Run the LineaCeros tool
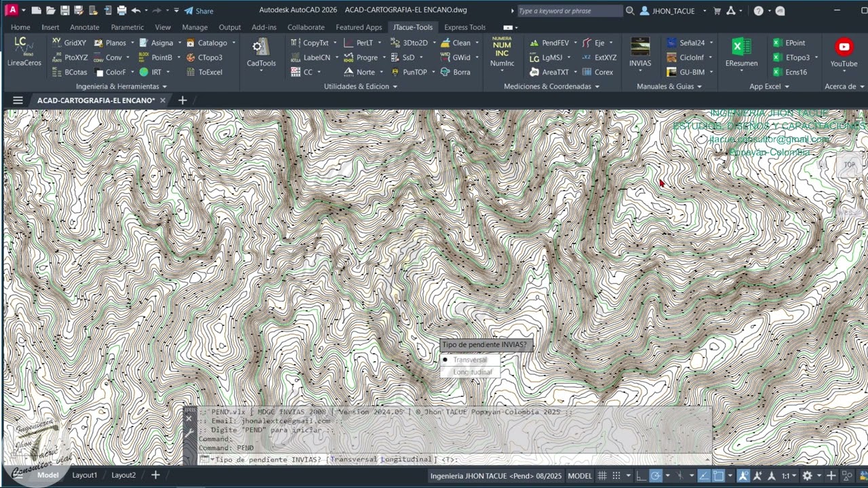Image resolution: width=868 pixels, height=488 pixels. 24,52
